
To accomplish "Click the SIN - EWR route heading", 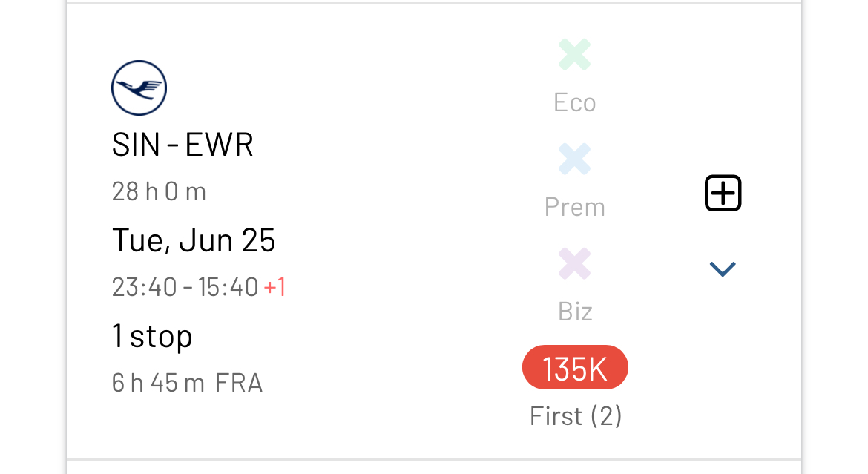I will coord(183,145).
